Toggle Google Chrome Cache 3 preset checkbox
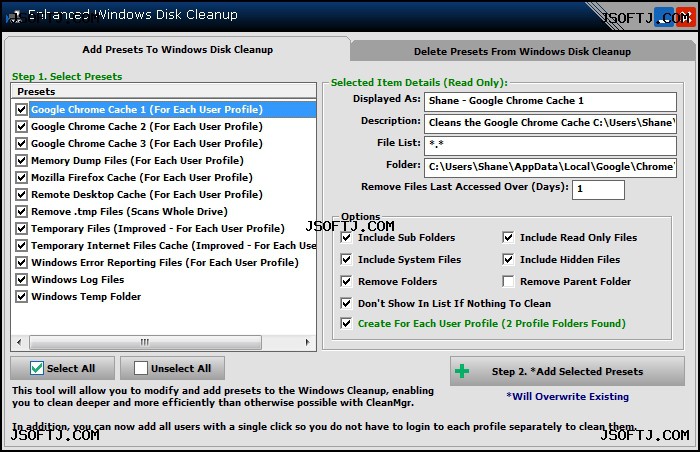This screenshot has width=700, height=452. point(21,143)
